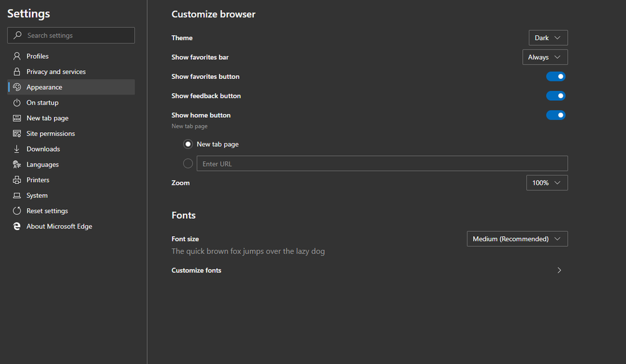Select the Enter URL radio button
The image size is (626, 364).
(188, 164)
